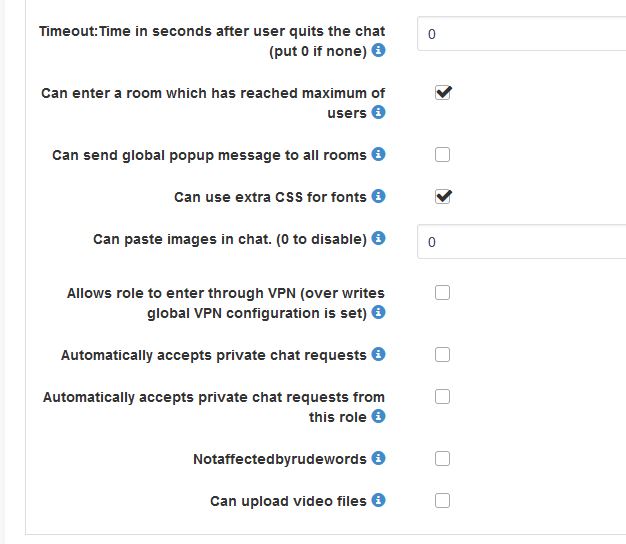Focus the Timeout seconds input field

(522, 34)
